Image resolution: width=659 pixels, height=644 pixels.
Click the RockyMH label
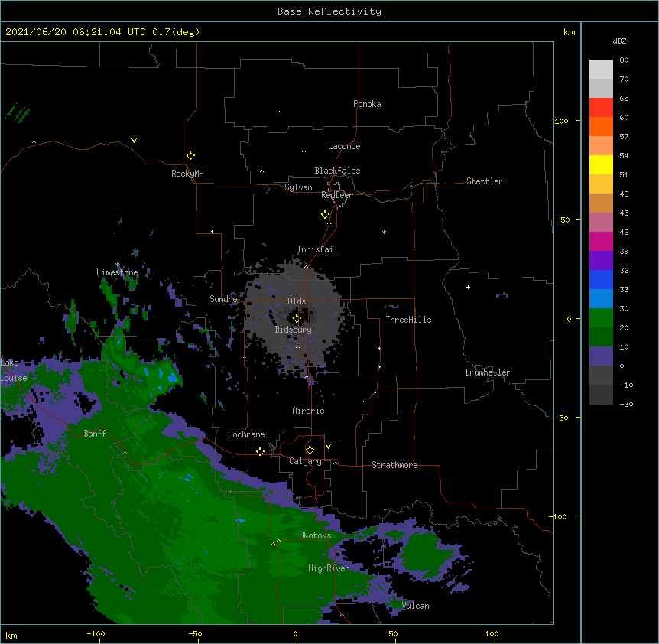187,174
